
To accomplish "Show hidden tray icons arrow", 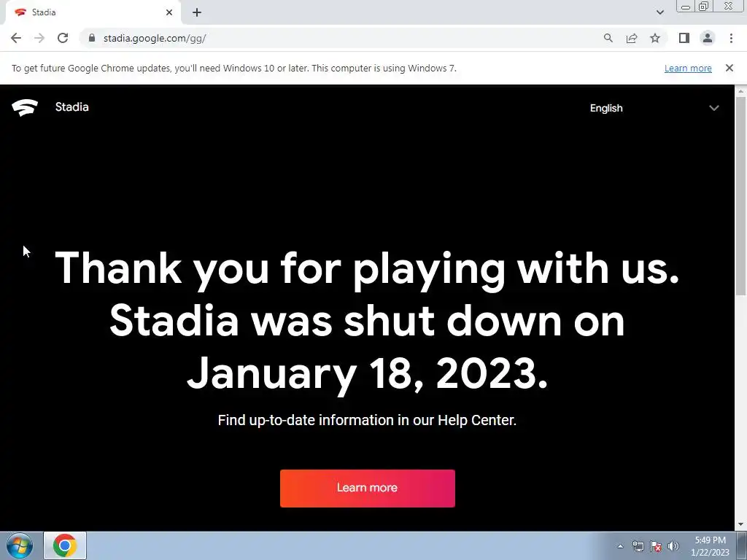I will point(620,546).
